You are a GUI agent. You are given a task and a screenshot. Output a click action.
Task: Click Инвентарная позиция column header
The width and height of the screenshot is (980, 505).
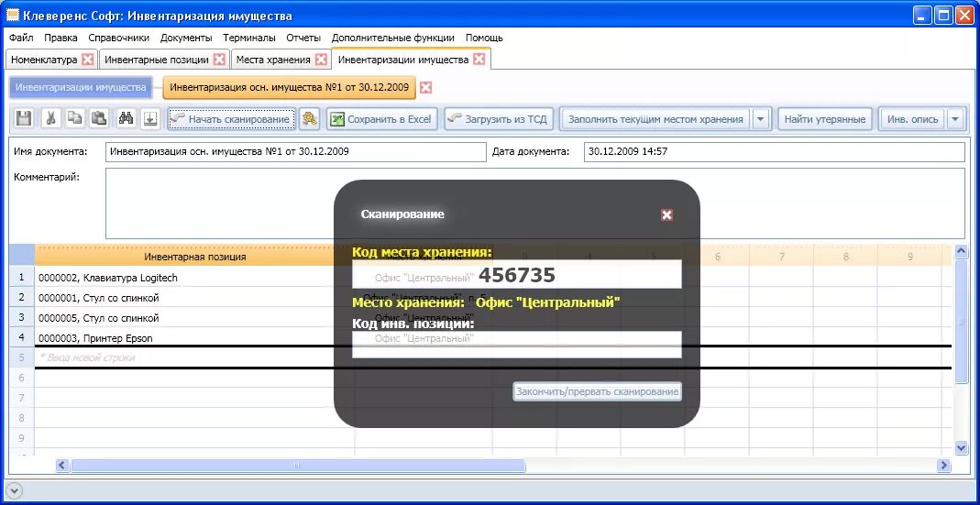pos(195,257)
